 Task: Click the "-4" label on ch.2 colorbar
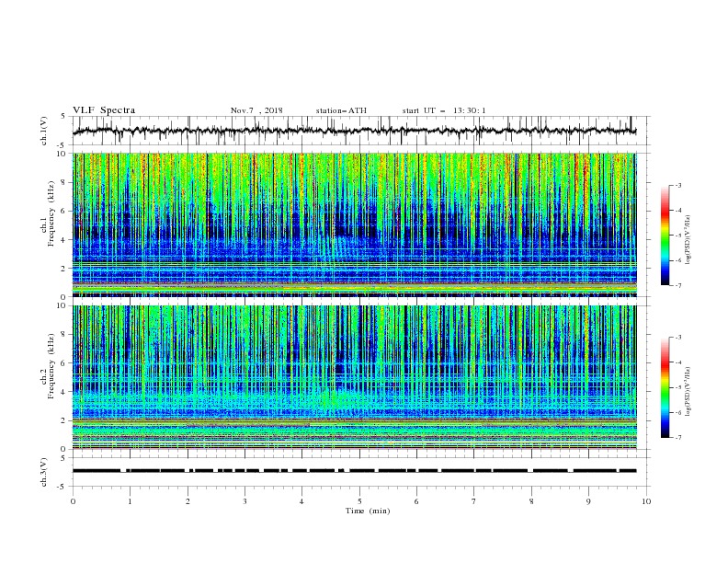[678, 362]
